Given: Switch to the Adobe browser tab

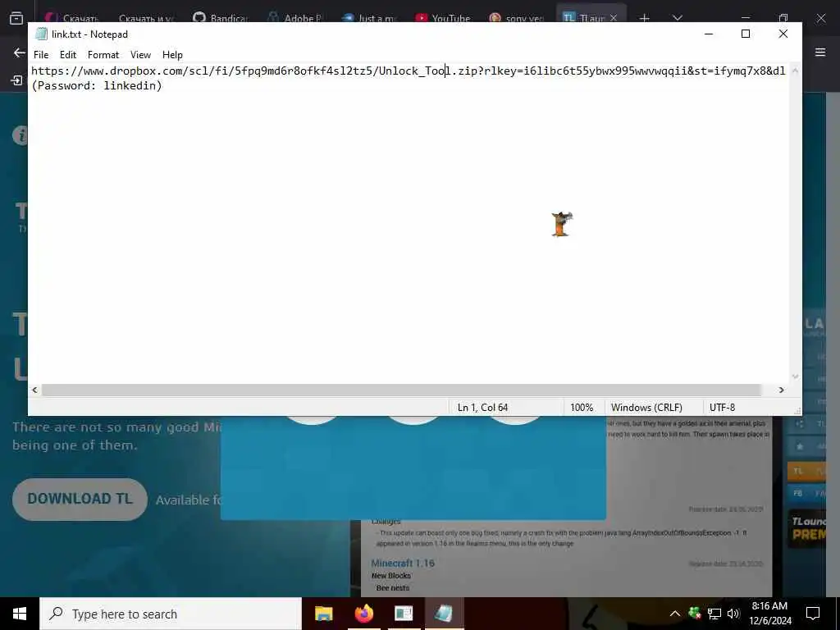Looking at the screenshot, I should [294, 18].
